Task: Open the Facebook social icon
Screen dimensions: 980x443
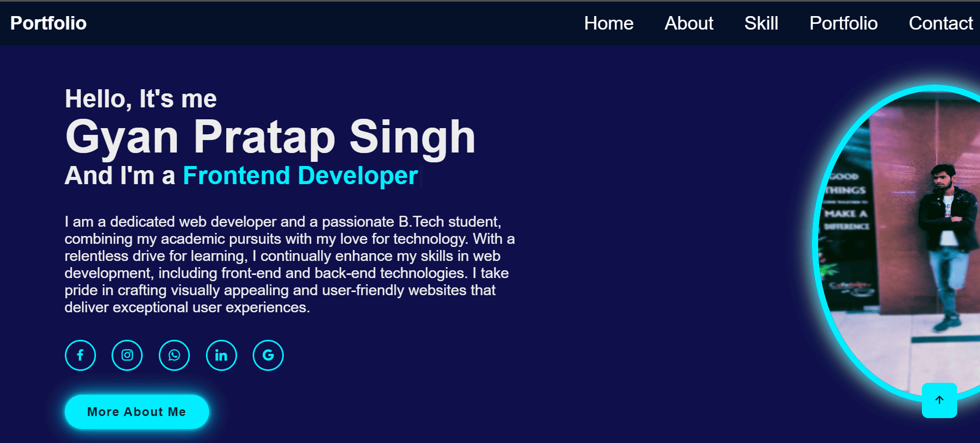Action: (x=80, y=355)
